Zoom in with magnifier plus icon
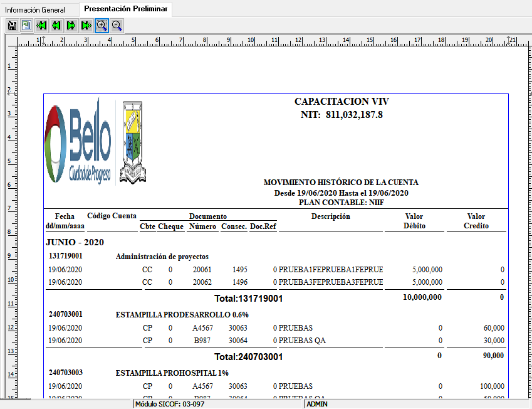532x409 pixels. 102,26
